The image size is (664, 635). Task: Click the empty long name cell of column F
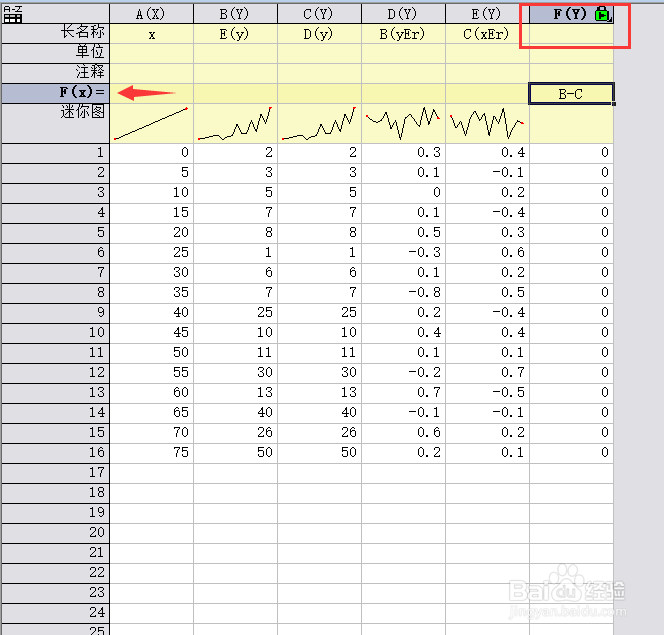(571, 33)
